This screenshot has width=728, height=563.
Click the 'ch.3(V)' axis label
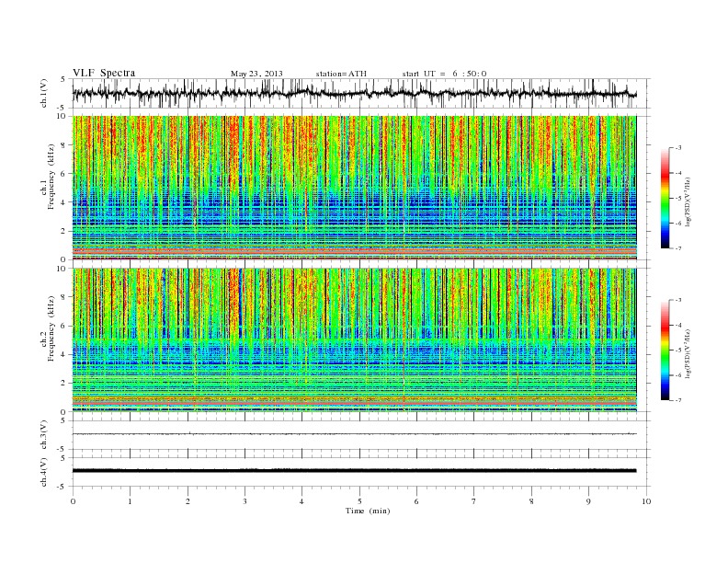coord(44,435)
